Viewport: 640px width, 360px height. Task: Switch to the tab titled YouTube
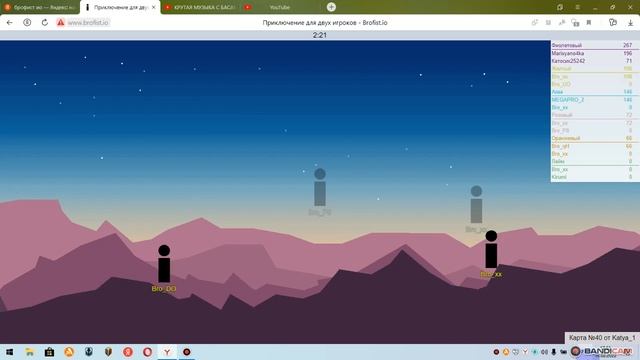(280, 7)
